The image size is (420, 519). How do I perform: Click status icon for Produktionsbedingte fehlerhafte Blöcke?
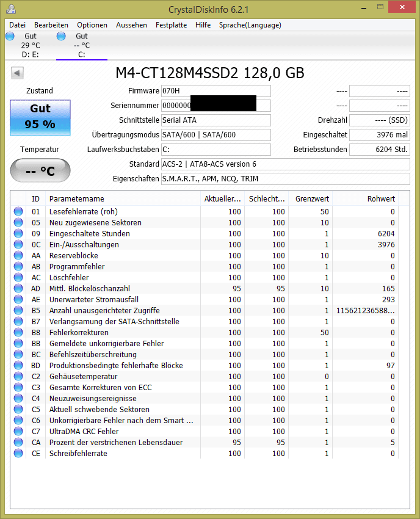(18, 365)
